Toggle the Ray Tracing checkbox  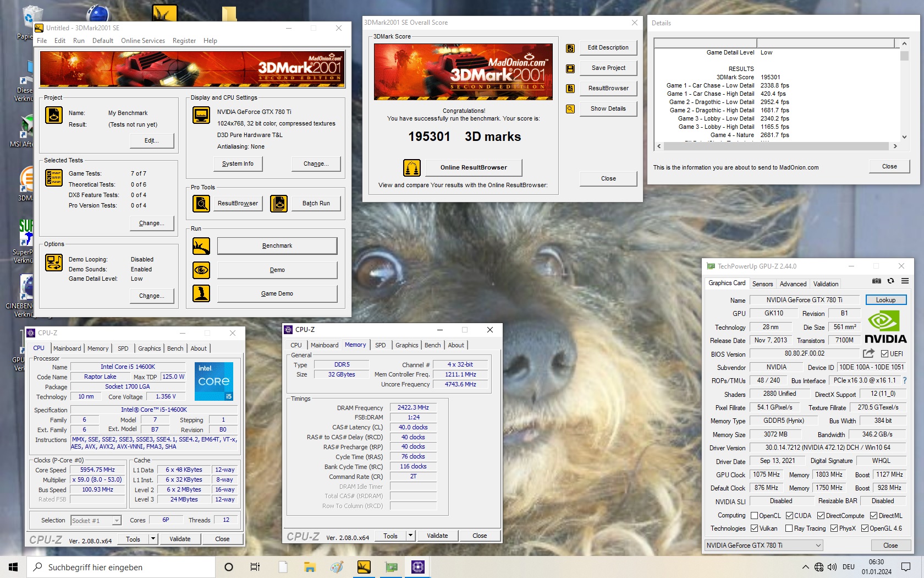[x=789, y=528]
